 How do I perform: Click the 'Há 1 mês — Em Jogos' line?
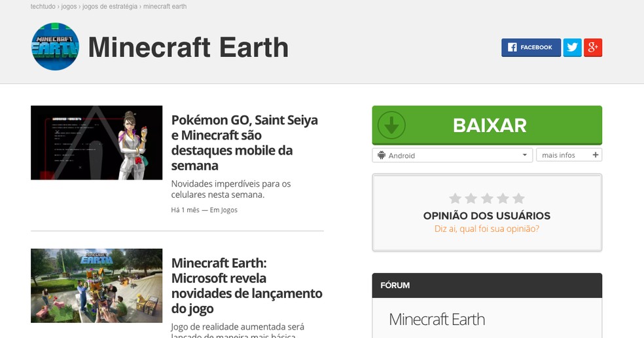coord(204,210)
